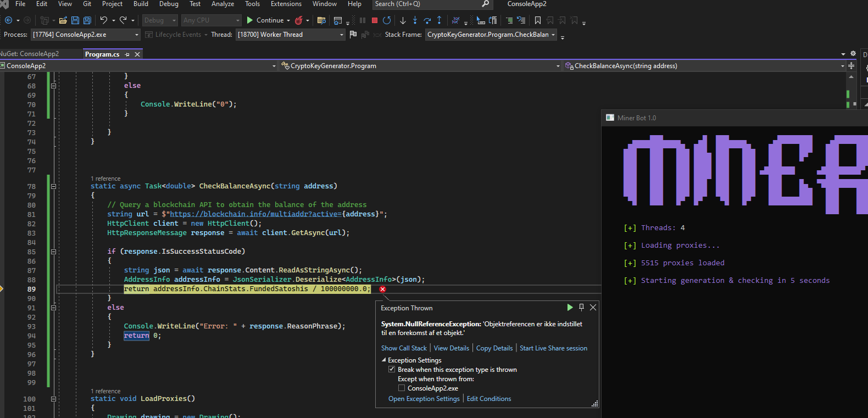Open the Any CPU platform dropdown
868x418 pixels.
[x=212, y=20]
